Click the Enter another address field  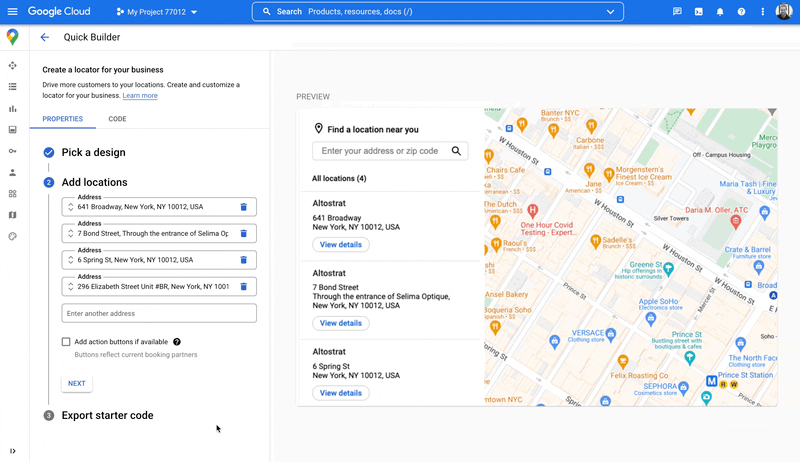[159, 314]
